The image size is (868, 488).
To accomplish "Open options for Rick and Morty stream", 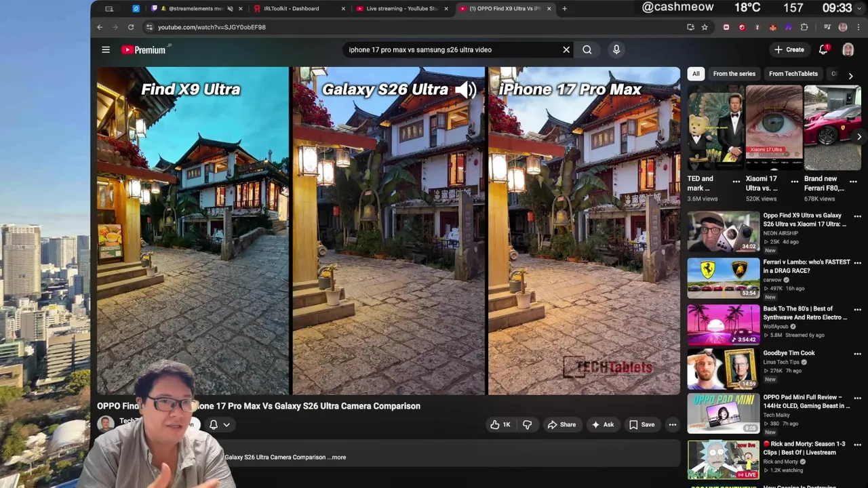I will 857,445.
